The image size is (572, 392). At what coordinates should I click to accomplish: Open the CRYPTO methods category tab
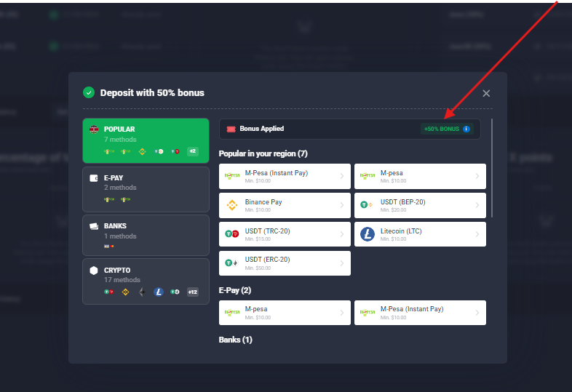tap(146, 281)
